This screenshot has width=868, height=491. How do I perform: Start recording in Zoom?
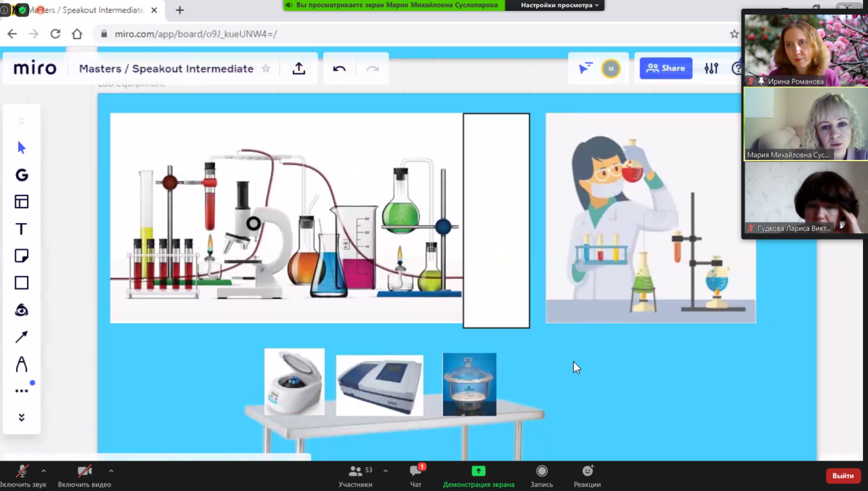click(x=541, y=476)
